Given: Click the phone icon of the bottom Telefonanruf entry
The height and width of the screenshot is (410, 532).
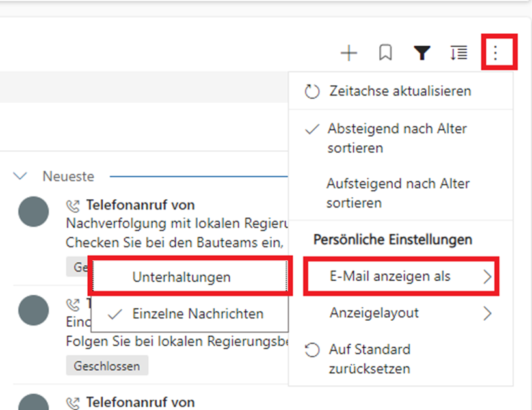Looking at the screenshot, I should (73, 403).
